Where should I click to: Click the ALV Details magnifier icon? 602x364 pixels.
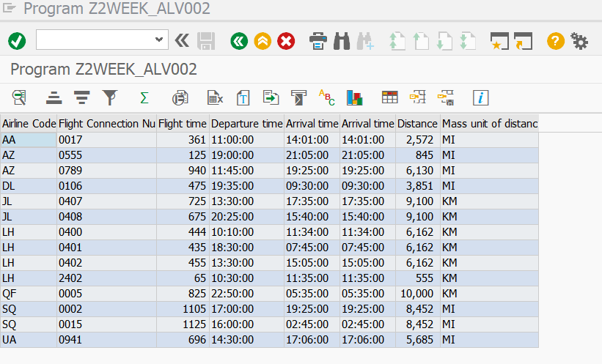tap(19, 98)
